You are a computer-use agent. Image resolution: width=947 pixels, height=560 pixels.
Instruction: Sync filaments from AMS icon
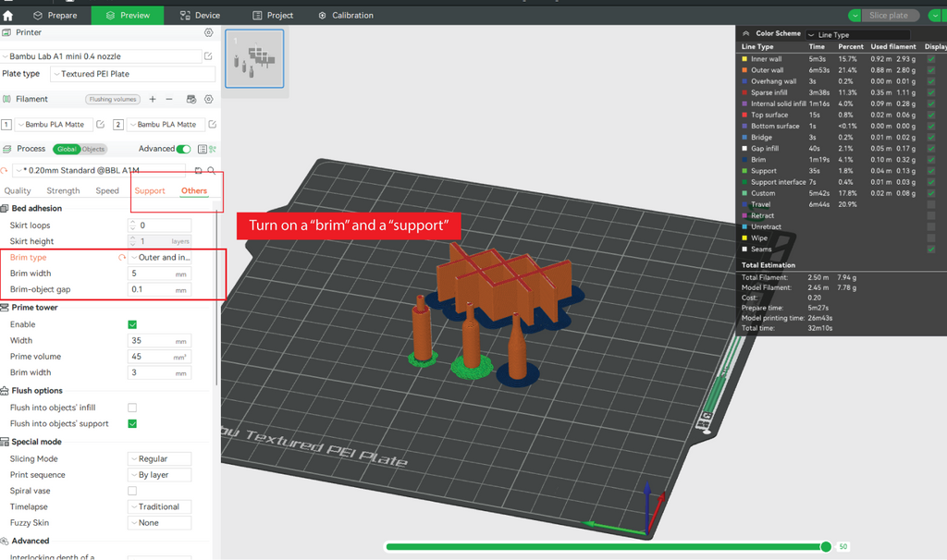191,99
